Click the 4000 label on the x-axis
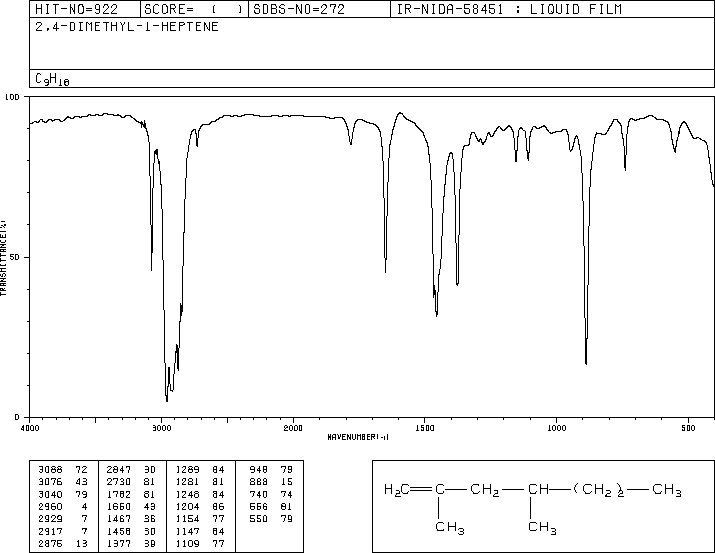Screen dimensions: 715x553 [x=30, y=428]
